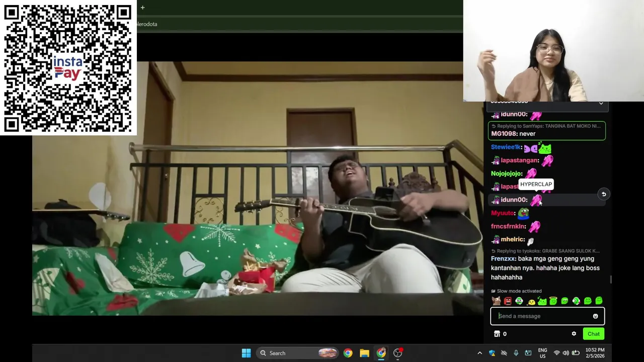Image resolution: width=644 pixels, height=362 pixels.
Task: Open the emoji picker in message box
Action: tap(595, 316)
